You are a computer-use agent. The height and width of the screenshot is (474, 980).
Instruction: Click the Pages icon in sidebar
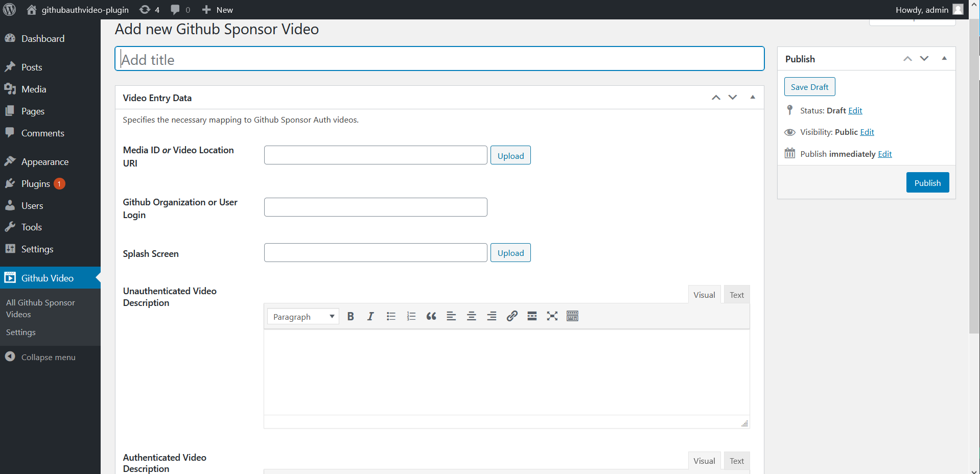coord(10,111)
